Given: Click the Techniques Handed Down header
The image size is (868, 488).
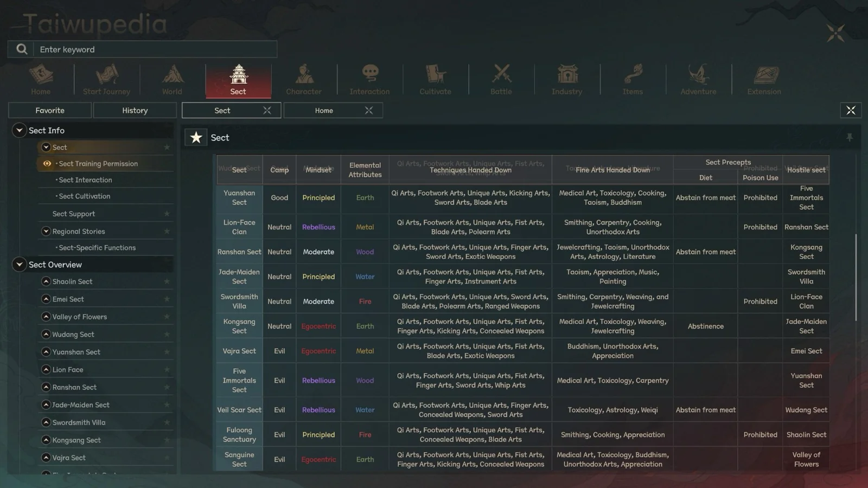Looking at the screenshot, I should point(470,170).
